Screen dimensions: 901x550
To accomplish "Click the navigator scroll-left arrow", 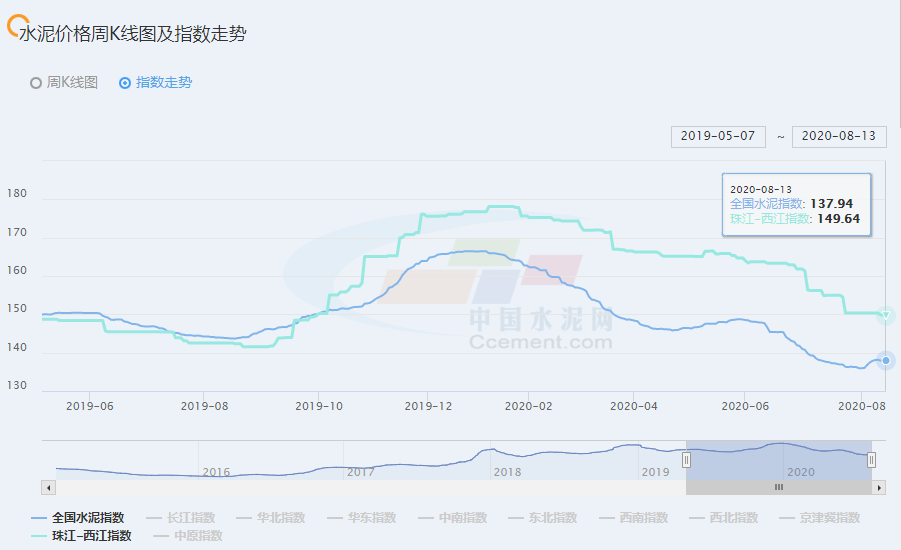I will pyautogui.click(x=49, y=487).
